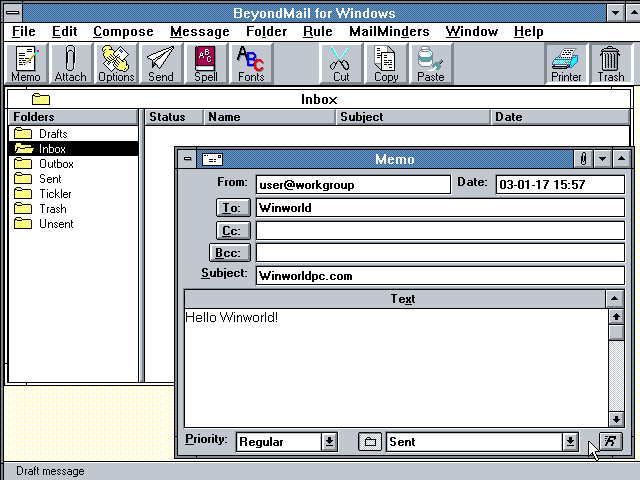
Task: Click the Trash toolbar icon
Action: (611, 64)
